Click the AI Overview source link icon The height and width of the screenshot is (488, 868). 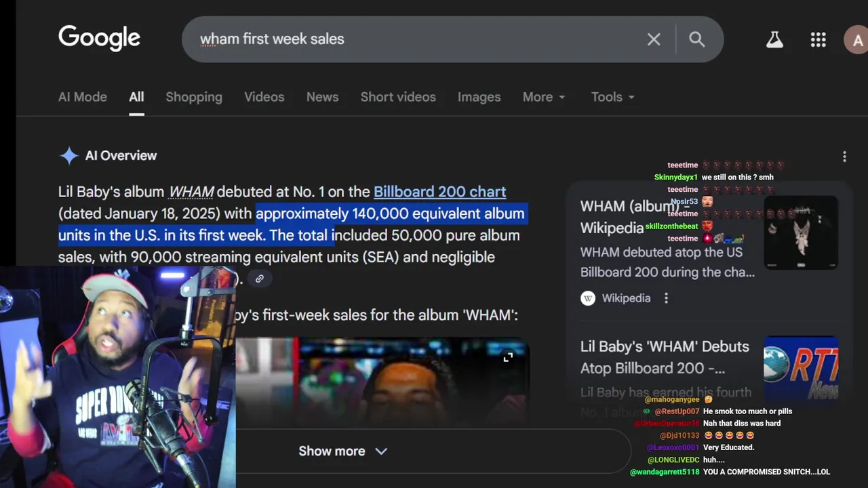(260, 279)
